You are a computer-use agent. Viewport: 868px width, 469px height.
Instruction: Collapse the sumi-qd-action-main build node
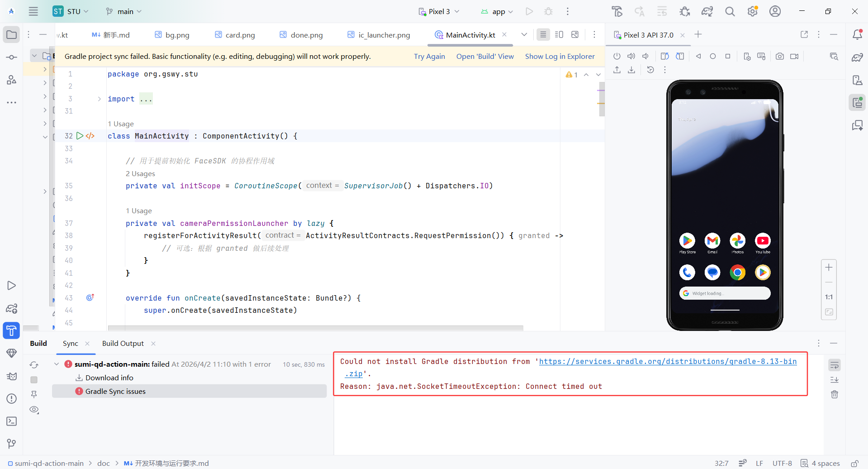click(57, 364)
